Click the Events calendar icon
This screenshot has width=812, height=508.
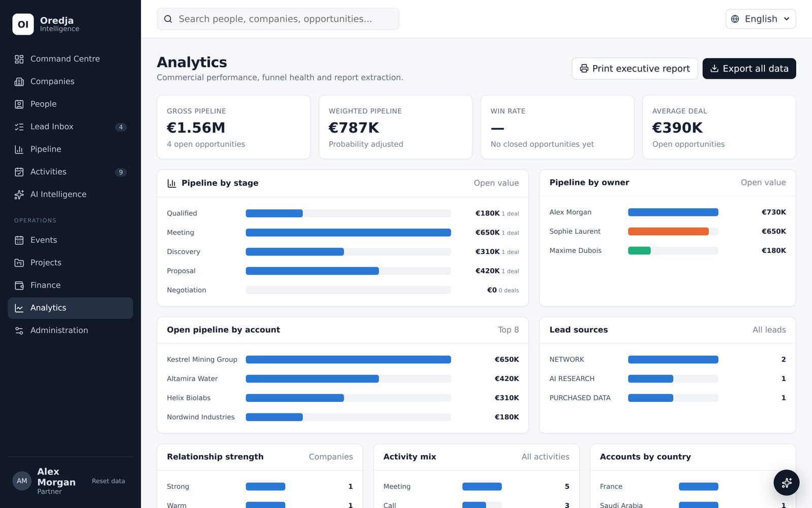pos(19,240)
